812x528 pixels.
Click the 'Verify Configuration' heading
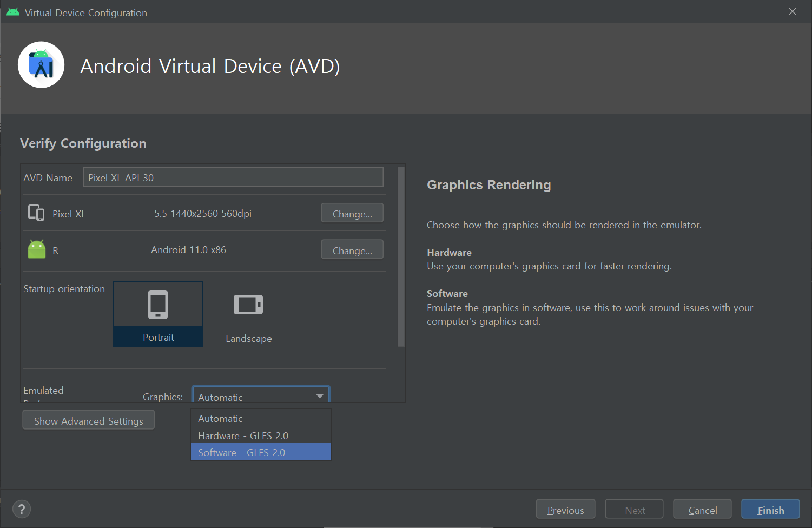[x=83, y=143]
